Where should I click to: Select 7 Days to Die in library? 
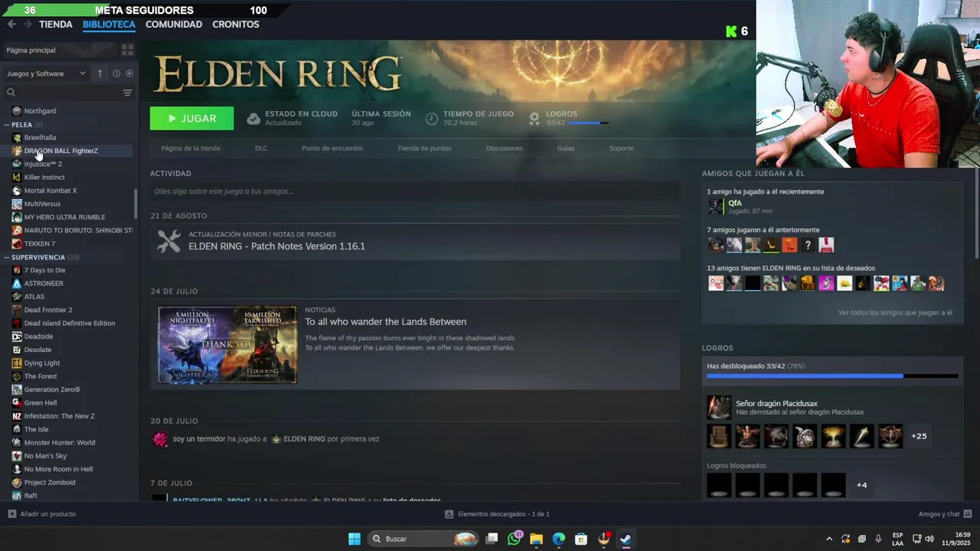coord(44,270)
